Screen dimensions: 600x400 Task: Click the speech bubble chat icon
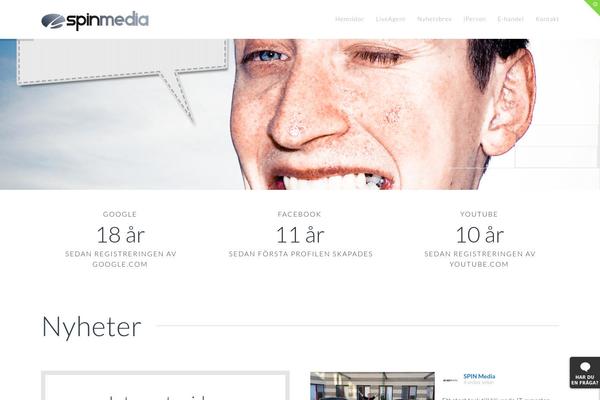pyautogui.click(x=585, y=367)
